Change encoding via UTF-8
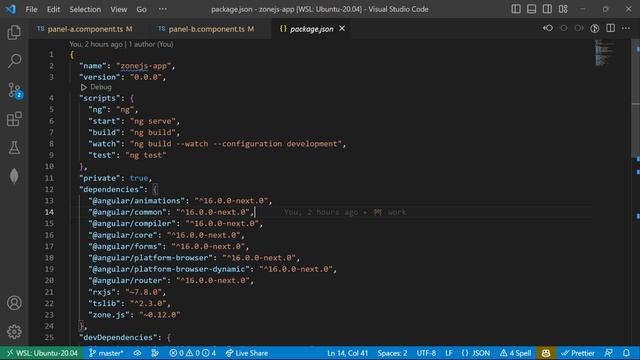 426,353
